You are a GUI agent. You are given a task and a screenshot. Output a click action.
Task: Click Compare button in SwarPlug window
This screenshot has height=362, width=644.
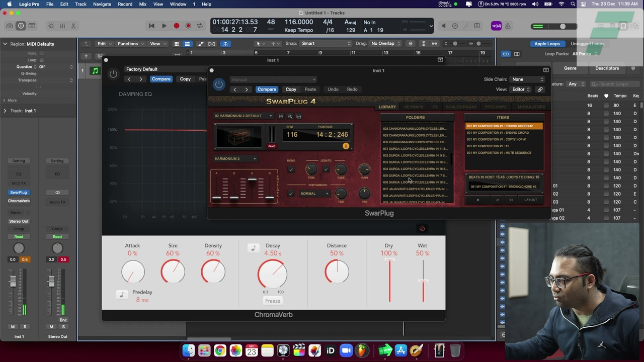point(267,89)
